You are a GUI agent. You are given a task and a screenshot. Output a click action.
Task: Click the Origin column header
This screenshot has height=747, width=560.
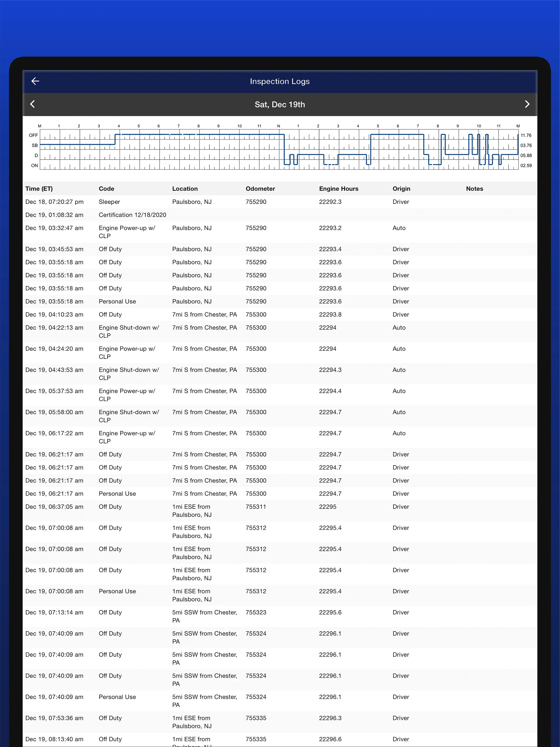[x=401, y=189]
